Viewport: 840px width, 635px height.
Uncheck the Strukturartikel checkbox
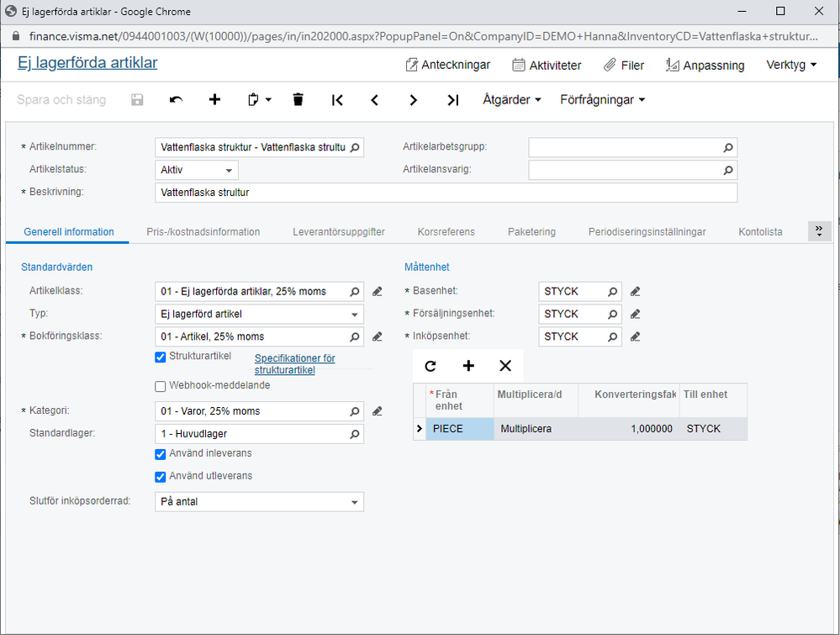pos(160,357)
